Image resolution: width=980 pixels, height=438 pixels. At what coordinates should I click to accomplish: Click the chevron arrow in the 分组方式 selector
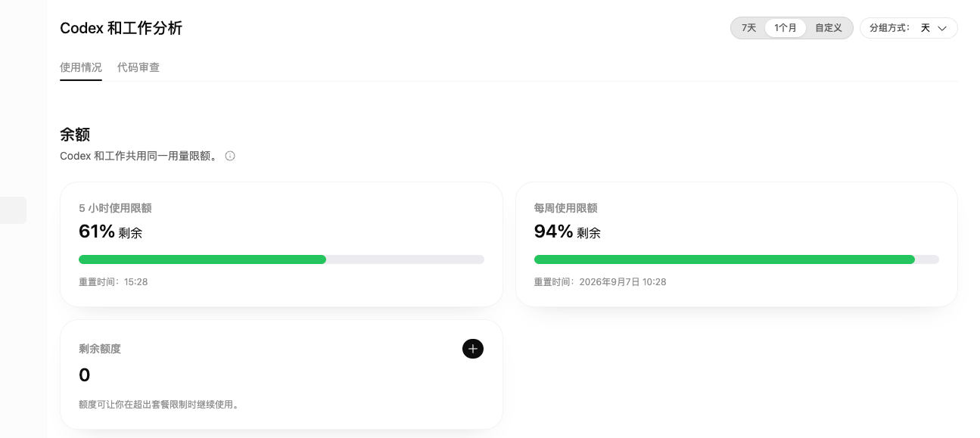tap(942, 28)
